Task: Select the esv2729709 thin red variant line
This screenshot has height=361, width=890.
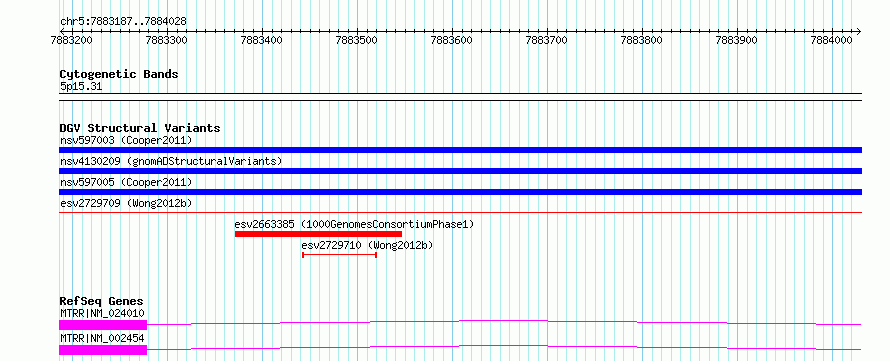Action: coord(460,213)
